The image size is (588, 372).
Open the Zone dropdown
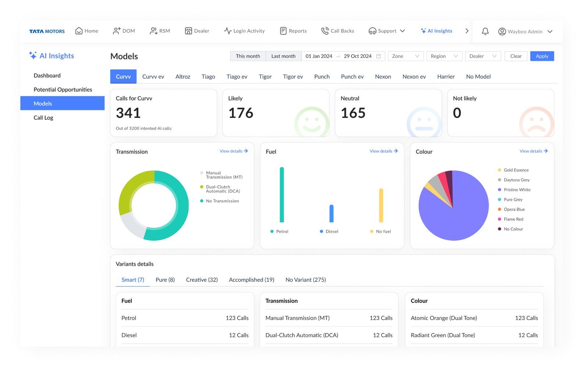click(x=405, y=56)
